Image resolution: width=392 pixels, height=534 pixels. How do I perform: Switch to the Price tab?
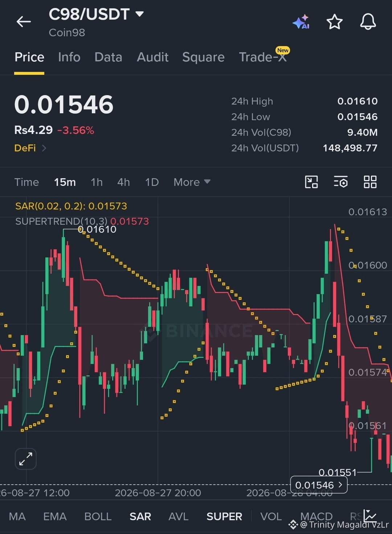pyautogui.click(x=29, y=57)
